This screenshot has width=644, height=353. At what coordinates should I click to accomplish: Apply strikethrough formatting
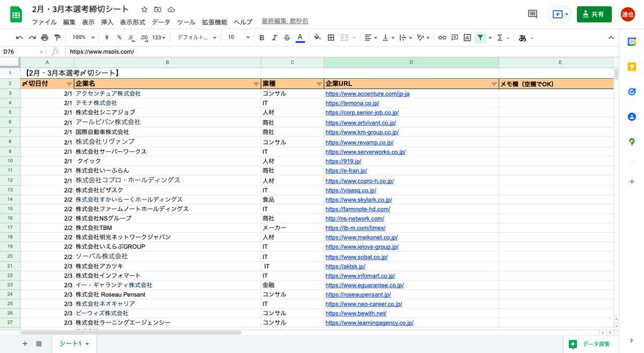287,38
